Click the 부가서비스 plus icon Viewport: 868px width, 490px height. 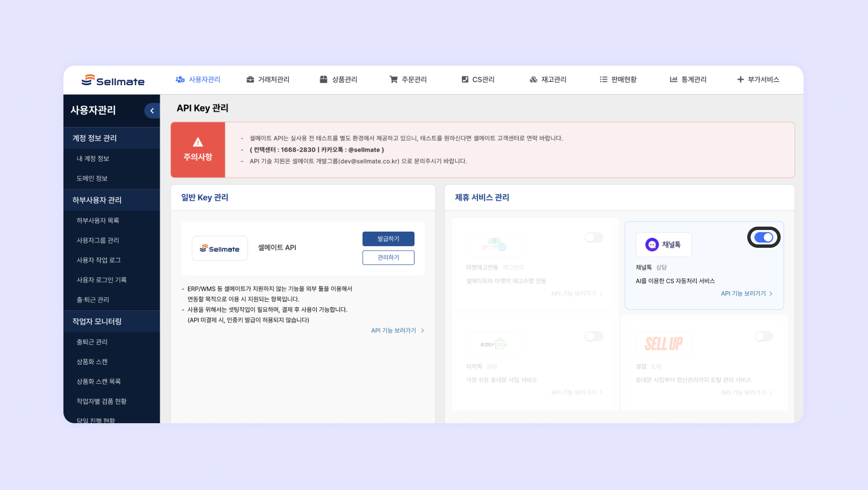(x=741, y=80)
